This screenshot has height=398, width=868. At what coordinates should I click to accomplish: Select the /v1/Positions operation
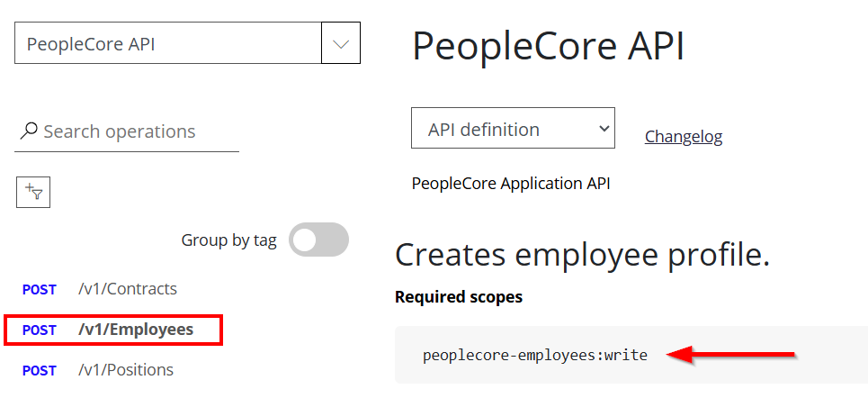(x=126, y=371)
